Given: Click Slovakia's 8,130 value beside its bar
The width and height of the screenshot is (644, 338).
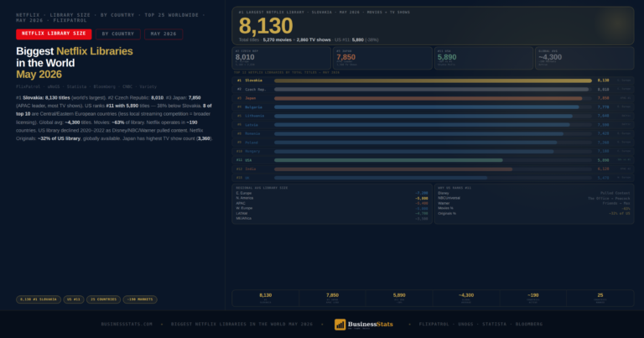Looking at the screenshot, I should pyautogui.click(x=603, y=81).
